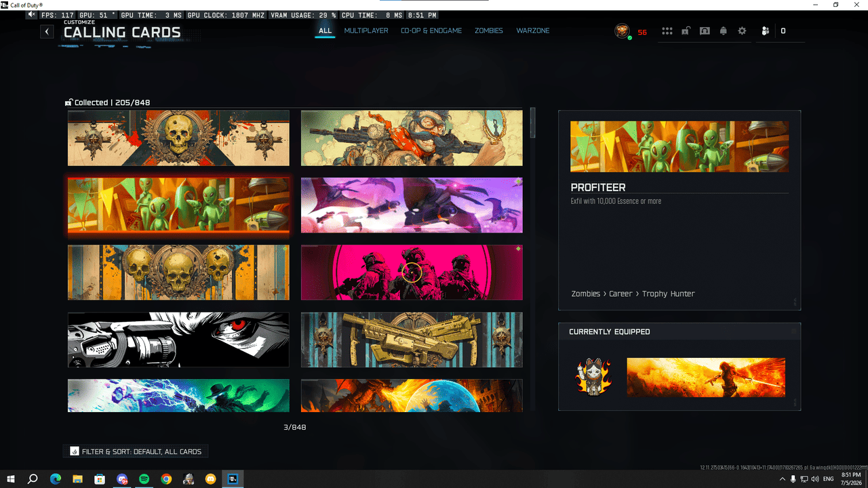Select the black and white manga eye card
868x488 pixels.
178,340
